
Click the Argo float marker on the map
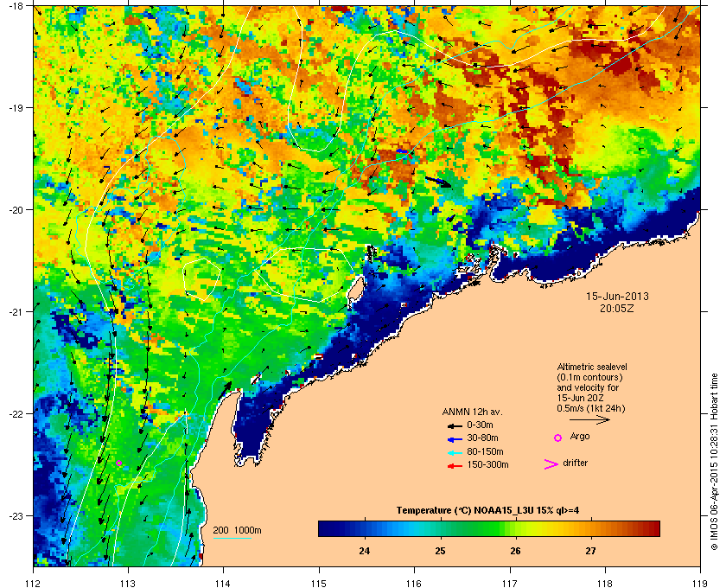[x=119, y=463]
